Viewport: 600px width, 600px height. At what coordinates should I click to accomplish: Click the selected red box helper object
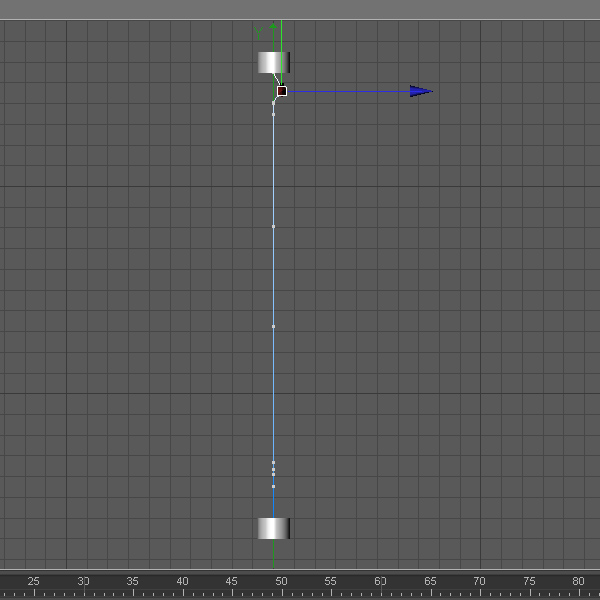tap(282, 91)
